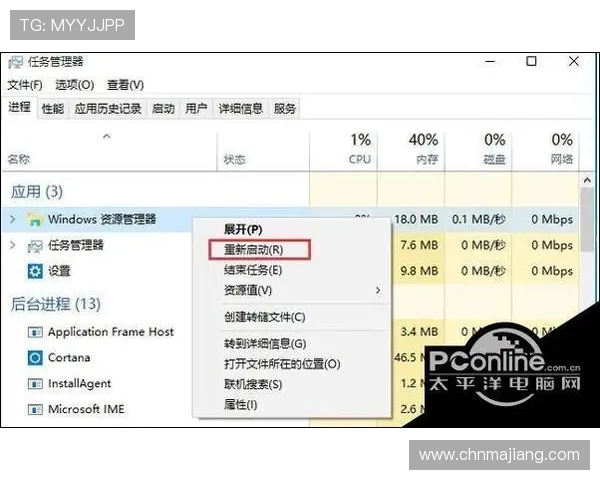Switch to the 启动 tab
Image resolution: width=600 pixels, height=480 pixels.
(163, 109)
